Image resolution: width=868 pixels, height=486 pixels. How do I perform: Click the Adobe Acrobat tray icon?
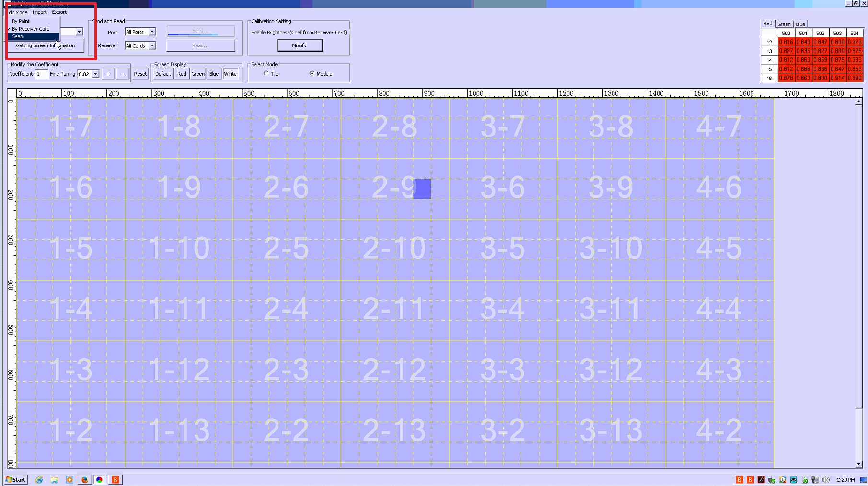761,479
